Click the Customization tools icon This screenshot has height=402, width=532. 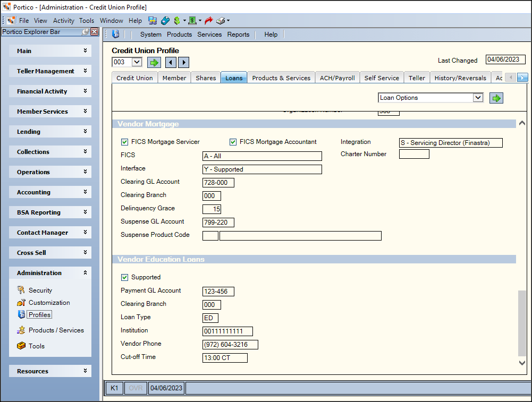(x=21, y=302)
